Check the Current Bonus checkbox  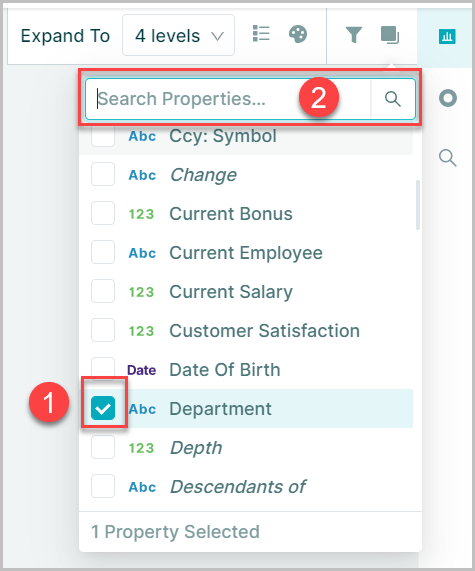(x=103, y=213)
